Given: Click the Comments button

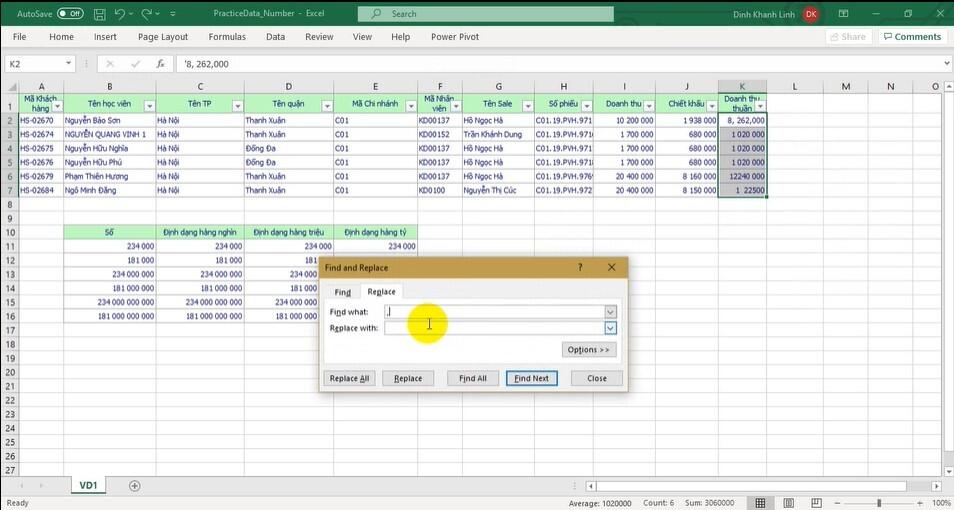Looking at the screenshot, I should click(x=913, y=37).
